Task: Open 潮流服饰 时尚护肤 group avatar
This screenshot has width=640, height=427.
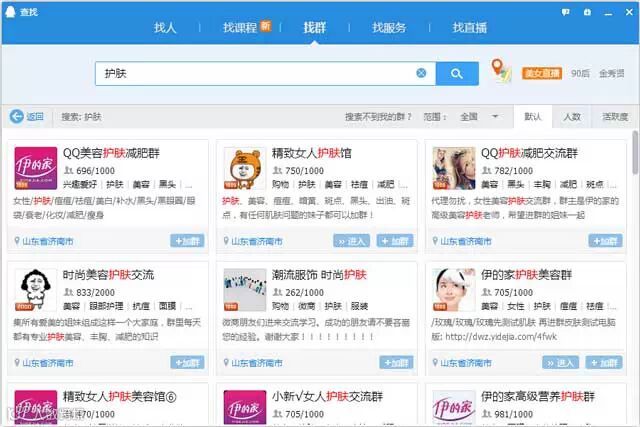Action: [245, 290]
